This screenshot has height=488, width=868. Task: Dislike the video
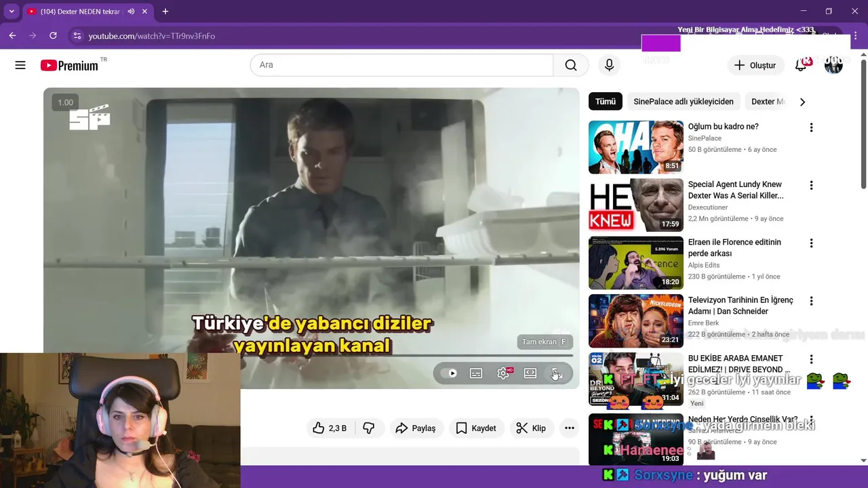coord(369,428)
